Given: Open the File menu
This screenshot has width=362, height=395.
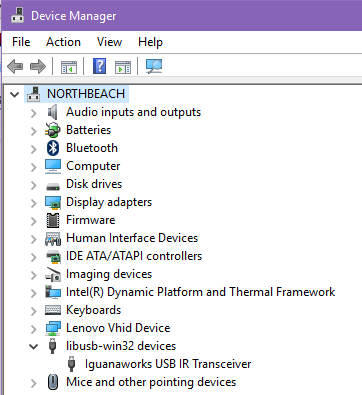Looking at the screenshot, I should coord(21,42).
